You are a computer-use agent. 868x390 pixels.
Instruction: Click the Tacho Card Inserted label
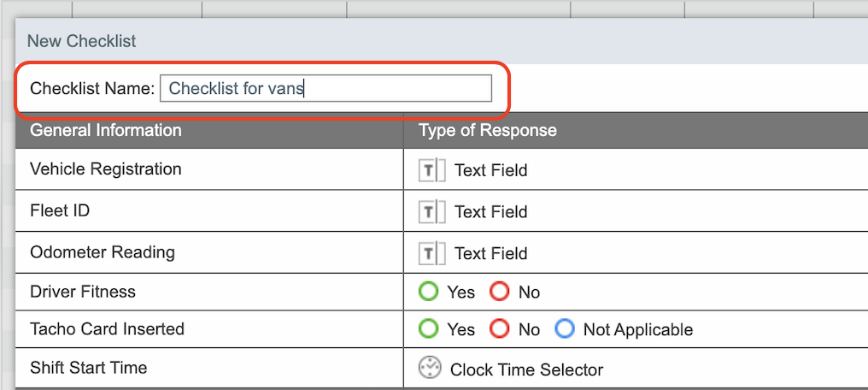[107, 329]
